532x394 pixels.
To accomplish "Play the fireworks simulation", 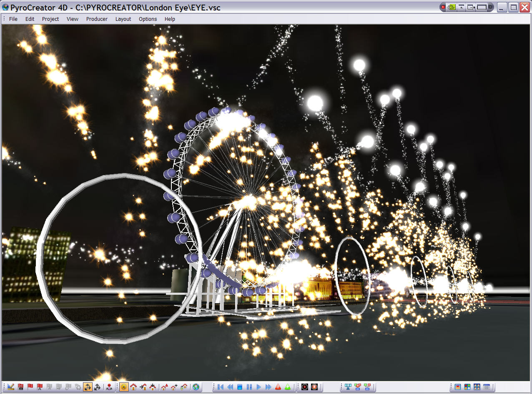I will tap(258, 387).
